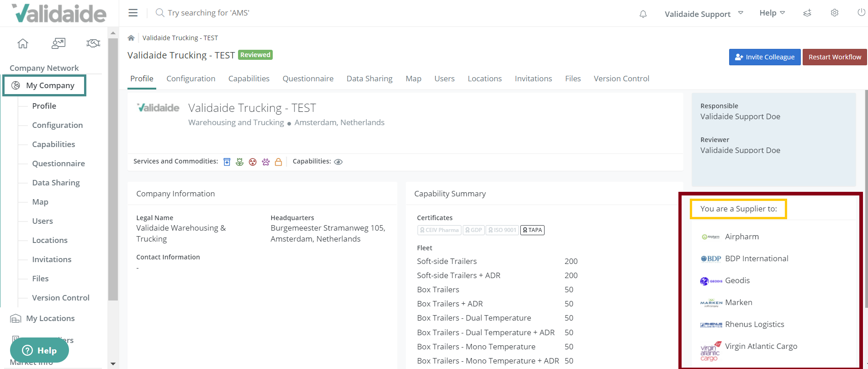
Task: Click the Virgin Atlantic Cargo logo
Action: click(711, 351)
